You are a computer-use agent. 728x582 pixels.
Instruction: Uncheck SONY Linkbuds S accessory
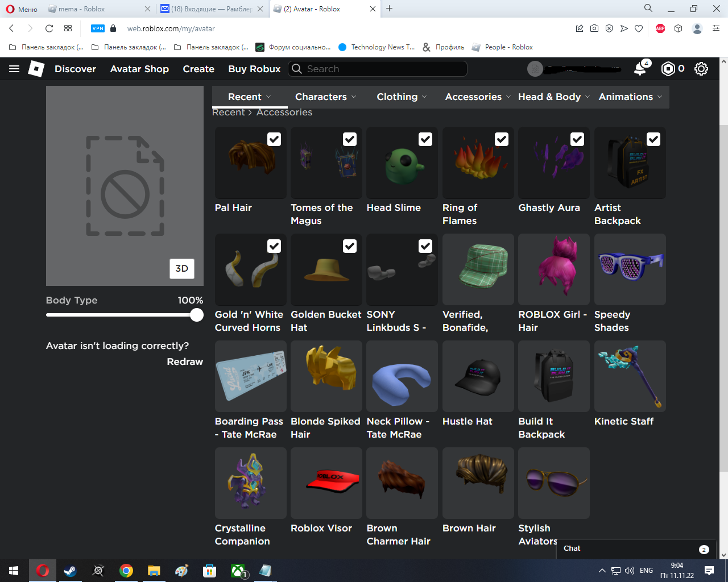click(425, 246)
